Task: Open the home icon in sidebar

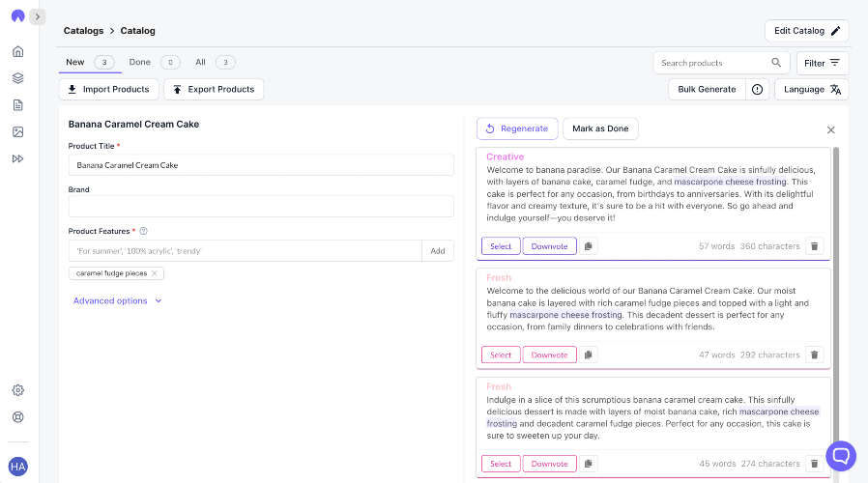Action: click(17, 51)
